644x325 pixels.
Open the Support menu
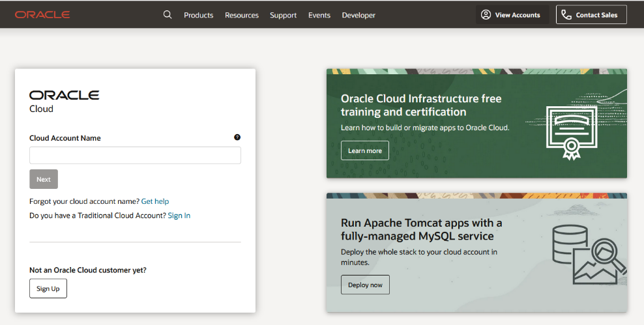tap(283, 15)
